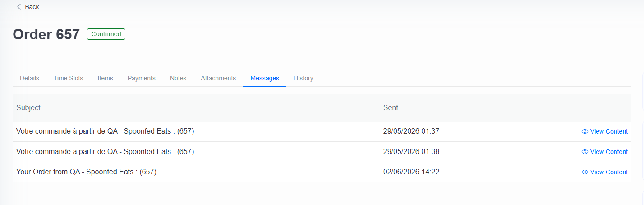Image resolution: width=644 pixels, height=205 pixels.
Task: Click the Subject column header
Action: click(x=28, y=107)
